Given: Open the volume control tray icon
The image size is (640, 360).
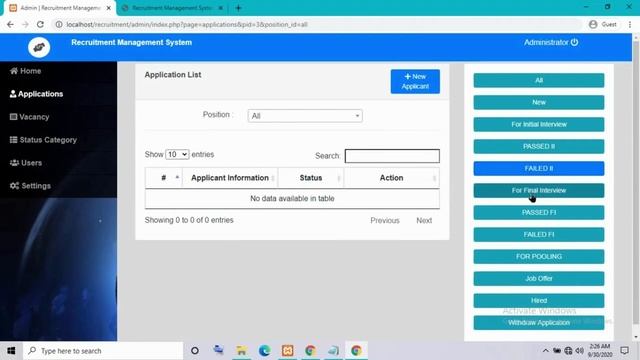Looking at the screenshot, I should tap(580, 351).
